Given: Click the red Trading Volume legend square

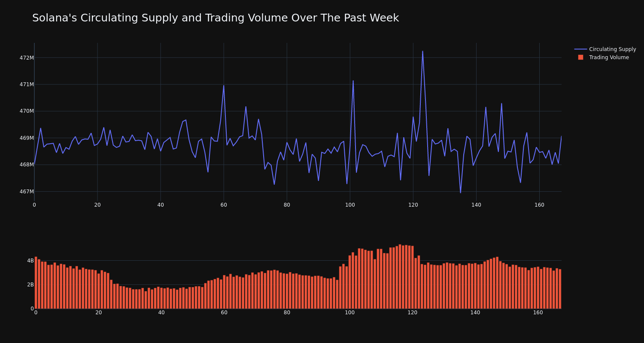Looking at the screenshot, I should [x=580, y=57].
